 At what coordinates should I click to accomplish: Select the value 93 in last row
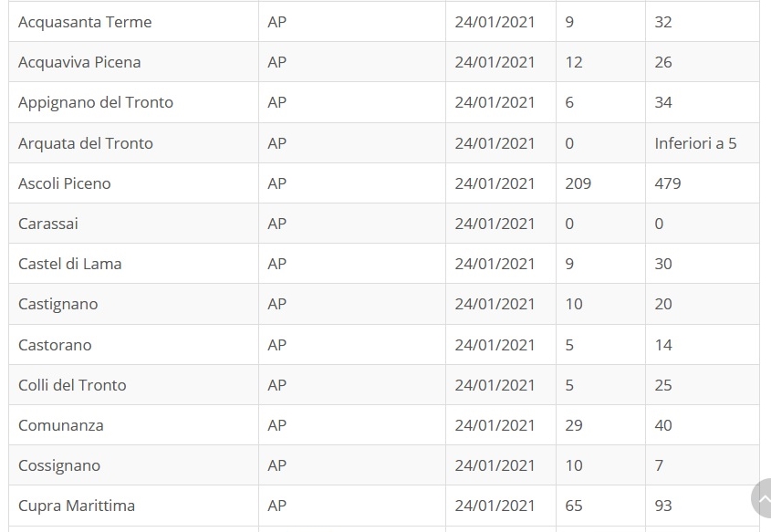[662, 506]
